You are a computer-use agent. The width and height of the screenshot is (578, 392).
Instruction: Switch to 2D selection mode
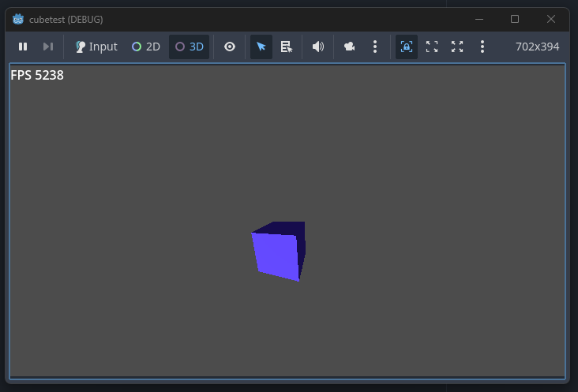146,47
